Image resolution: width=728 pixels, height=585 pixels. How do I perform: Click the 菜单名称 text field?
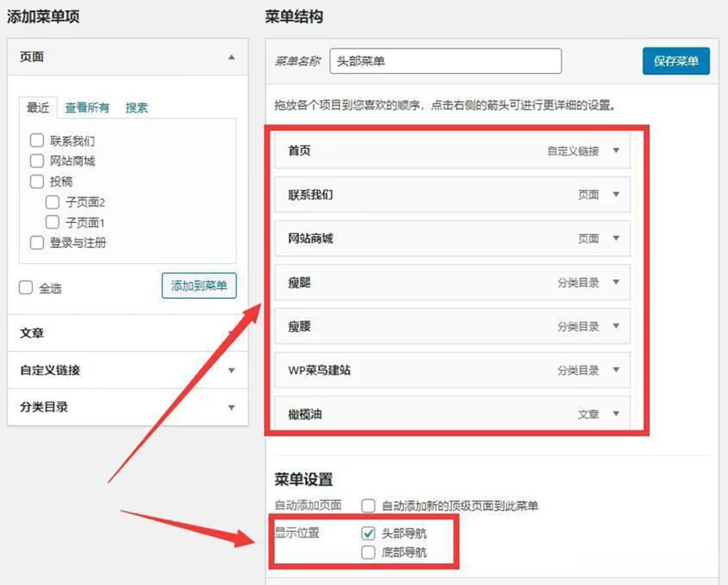[445, 61]
